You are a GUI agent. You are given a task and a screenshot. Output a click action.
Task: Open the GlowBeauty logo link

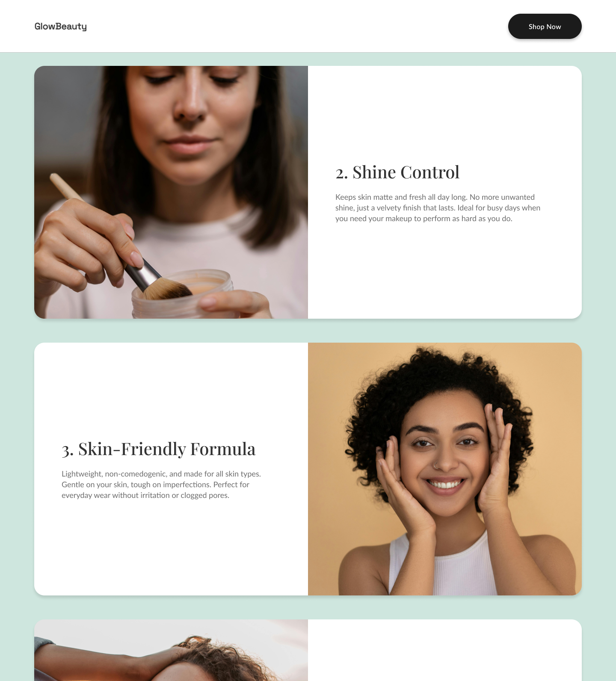61,27
